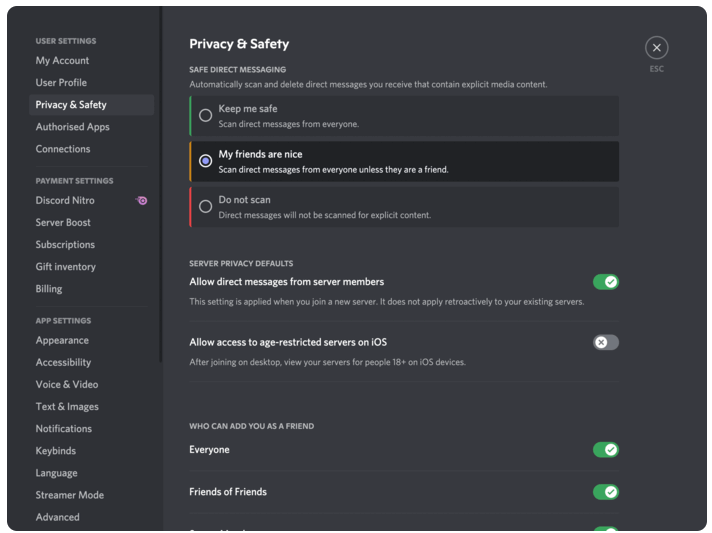Choose the My friends are nice option
Screen dimensions: 712x533
coord(205,160)
